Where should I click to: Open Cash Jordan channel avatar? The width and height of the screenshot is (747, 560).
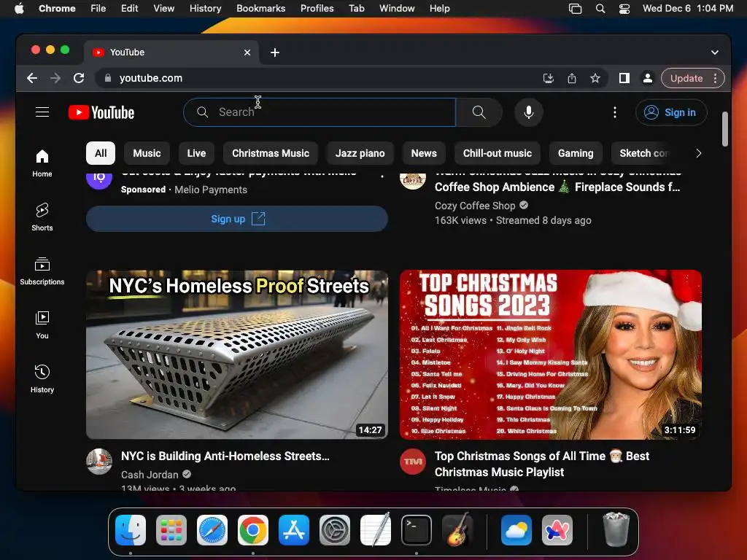coord(99,462)
